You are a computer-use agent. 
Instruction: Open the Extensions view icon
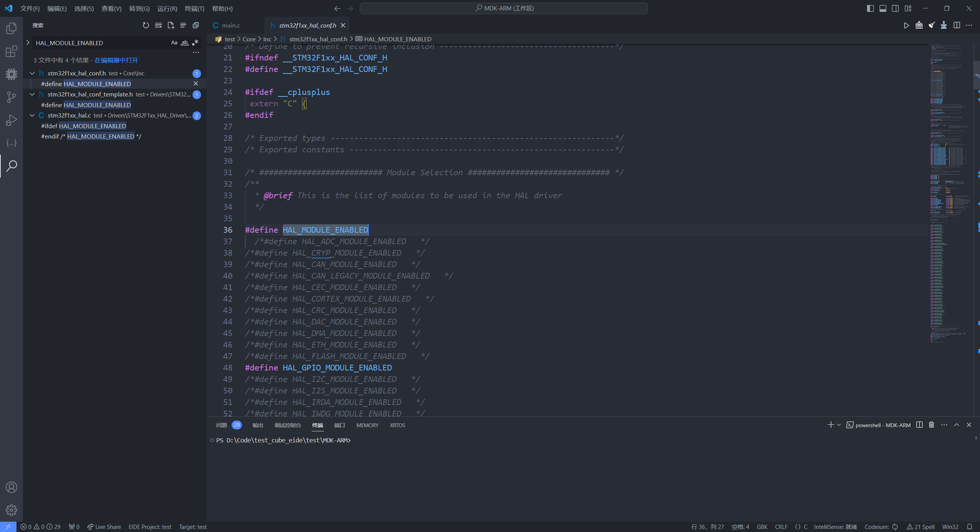click(x=11, y=51)
